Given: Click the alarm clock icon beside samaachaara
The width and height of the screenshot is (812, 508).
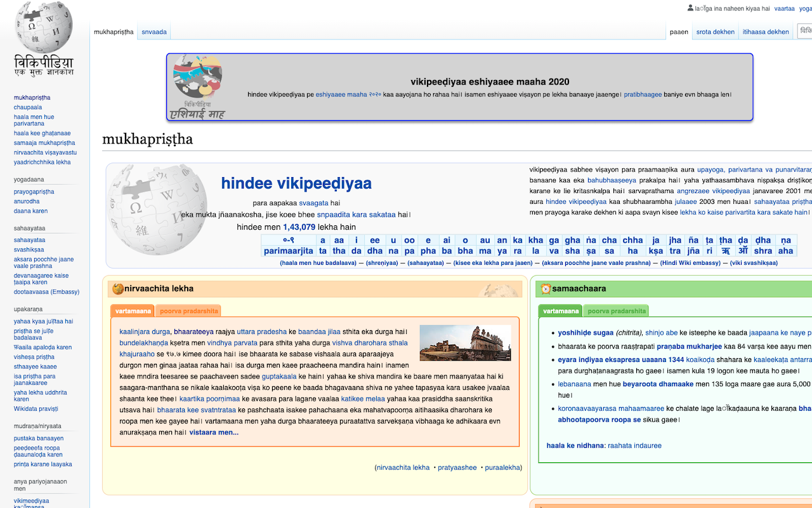Looking at the screenshot, I should [x=546, y=289].
